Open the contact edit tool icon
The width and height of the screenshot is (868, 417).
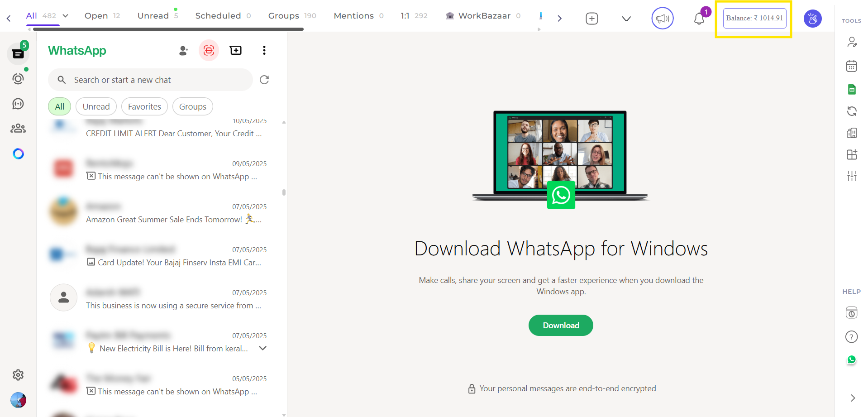point(852,42)
